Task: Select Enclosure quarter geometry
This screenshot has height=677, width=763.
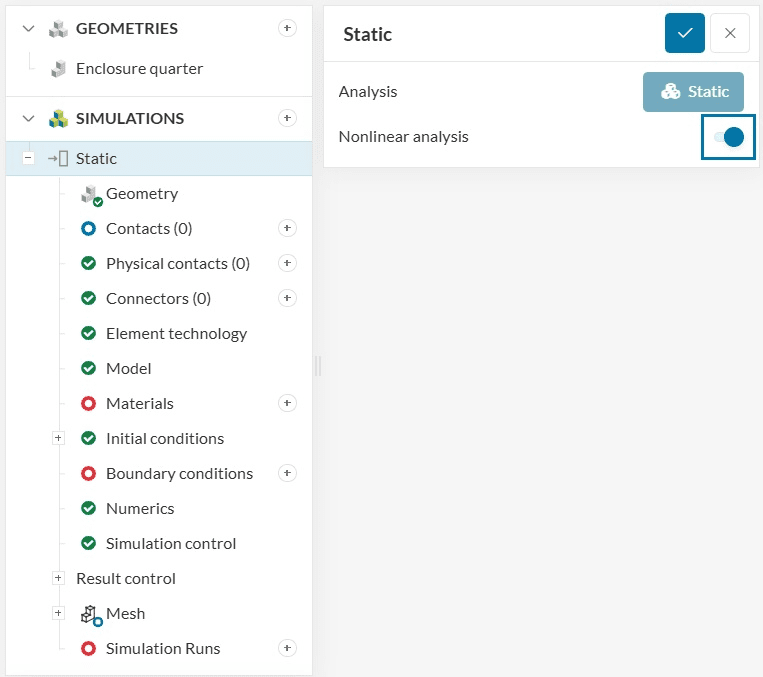Action: [139, 68]
